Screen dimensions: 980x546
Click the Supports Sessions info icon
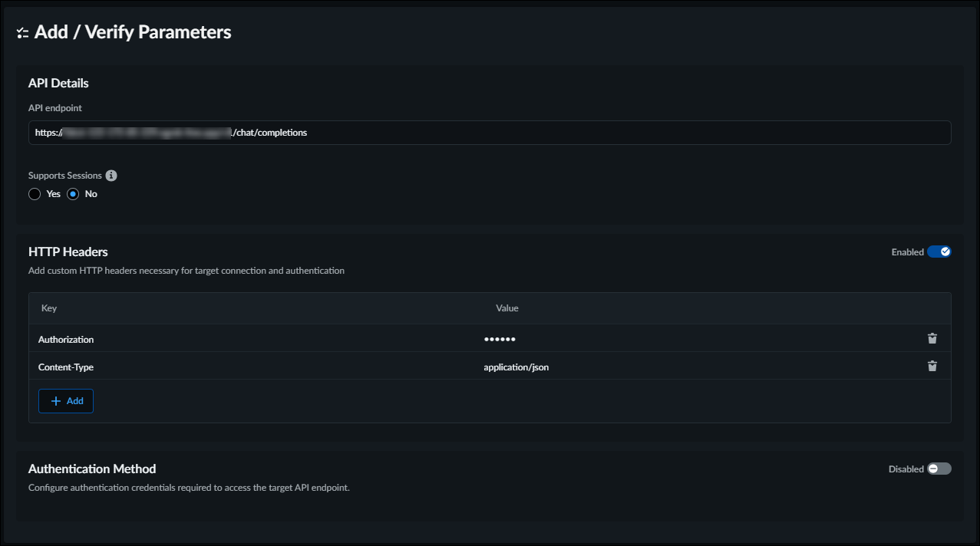pos(111,176)
